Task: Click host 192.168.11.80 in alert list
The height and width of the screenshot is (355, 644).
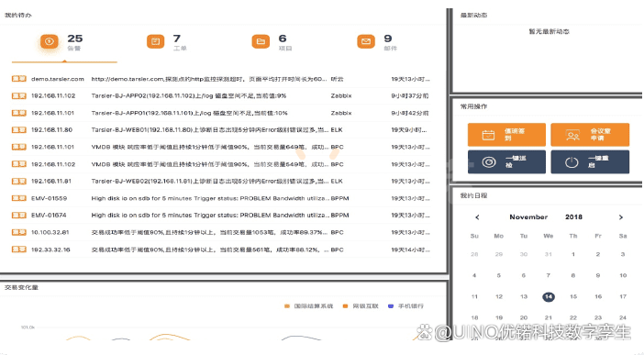Action: (x=51, y=130)
